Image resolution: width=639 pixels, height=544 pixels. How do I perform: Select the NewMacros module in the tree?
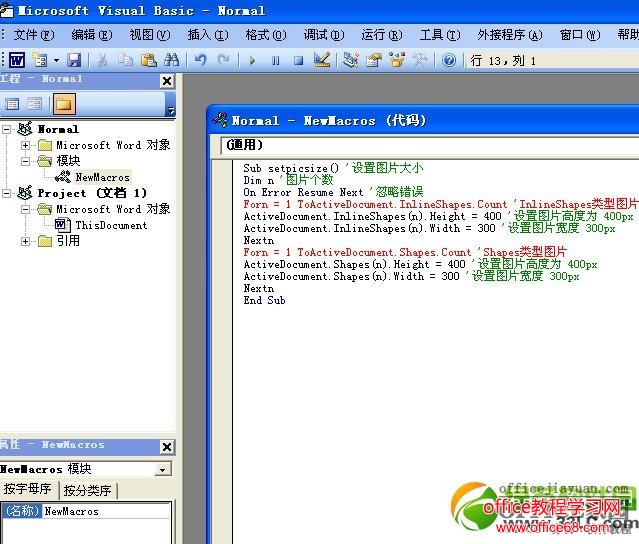(x=102, y=177)
